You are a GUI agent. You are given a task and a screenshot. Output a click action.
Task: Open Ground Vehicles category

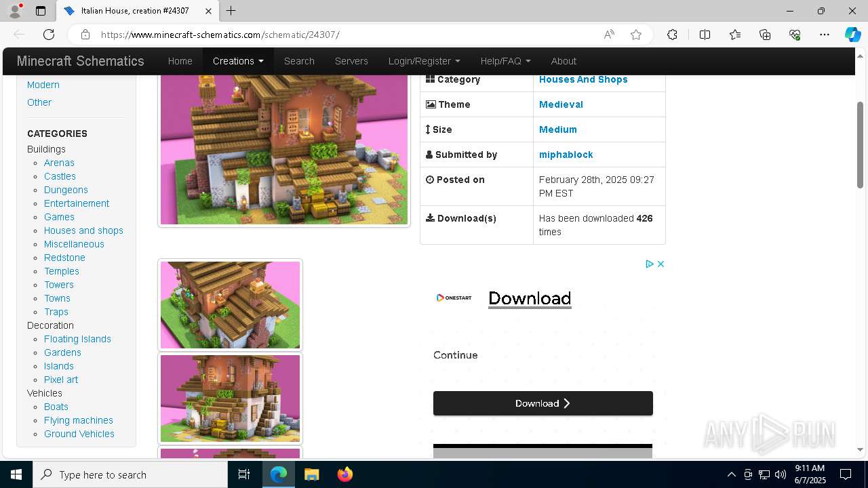[x=79, y=434]
